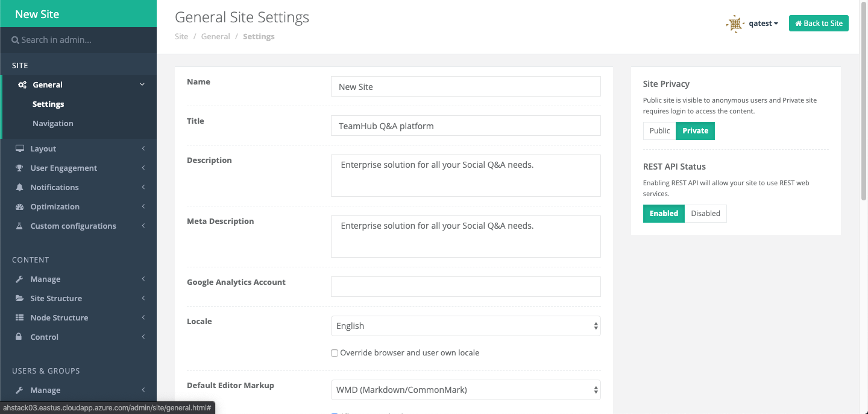Viewport: 868px width, 414px height.
Task: Click the General gears icon in sidebar
Action: pos(22,85)
